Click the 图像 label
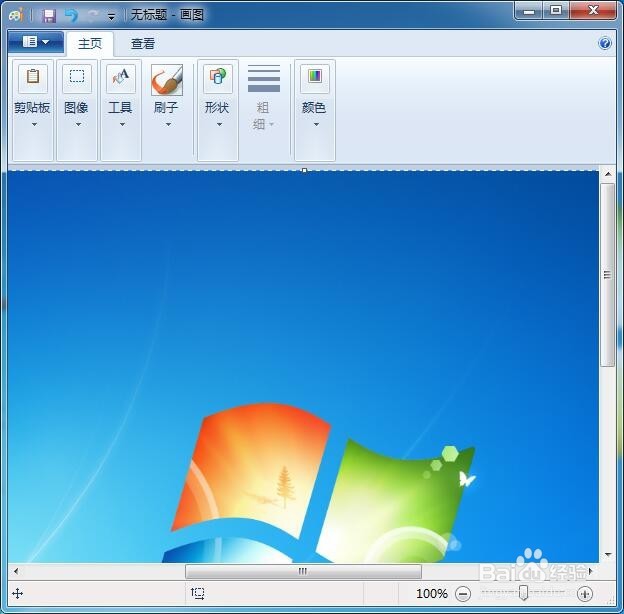Screen dimensions: 624x614 [x=76, y=107]
